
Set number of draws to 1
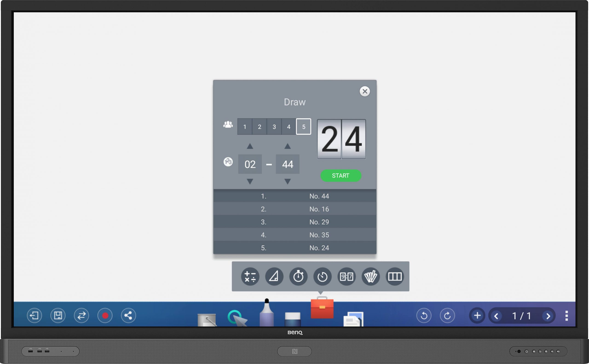point(245,127)
